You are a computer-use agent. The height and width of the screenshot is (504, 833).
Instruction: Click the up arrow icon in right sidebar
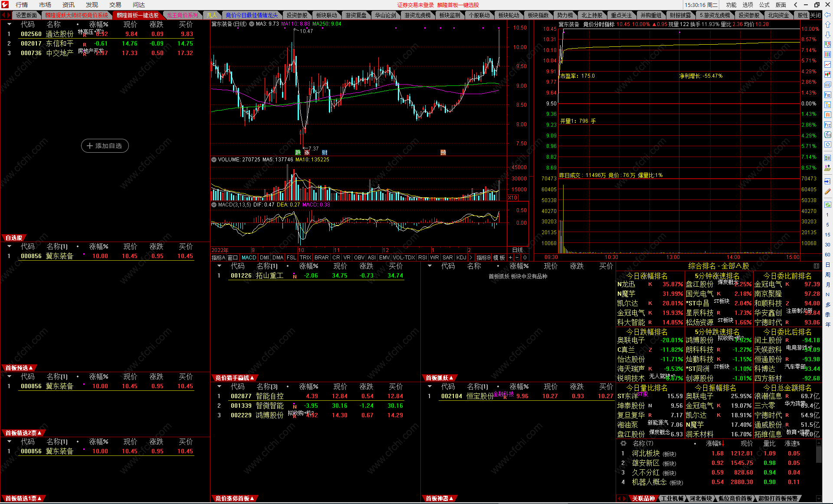coord(827,25)
